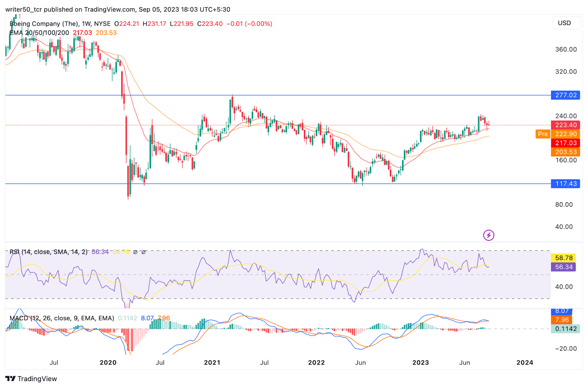Click the 2020 year label on time axis

108,363
